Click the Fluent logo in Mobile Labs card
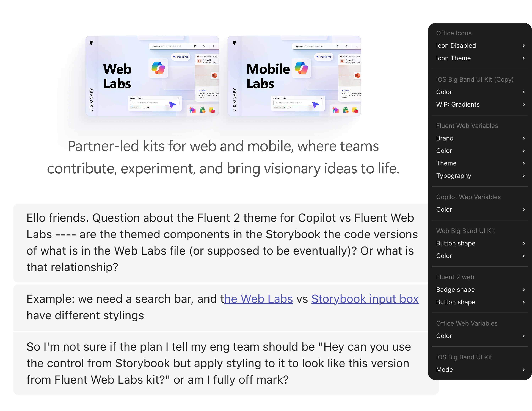The width and height of the screenshot is (532, 411). coord(235,43)
